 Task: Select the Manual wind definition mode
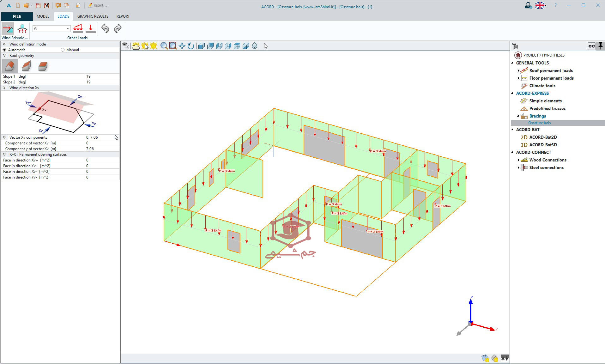point(63,50)
